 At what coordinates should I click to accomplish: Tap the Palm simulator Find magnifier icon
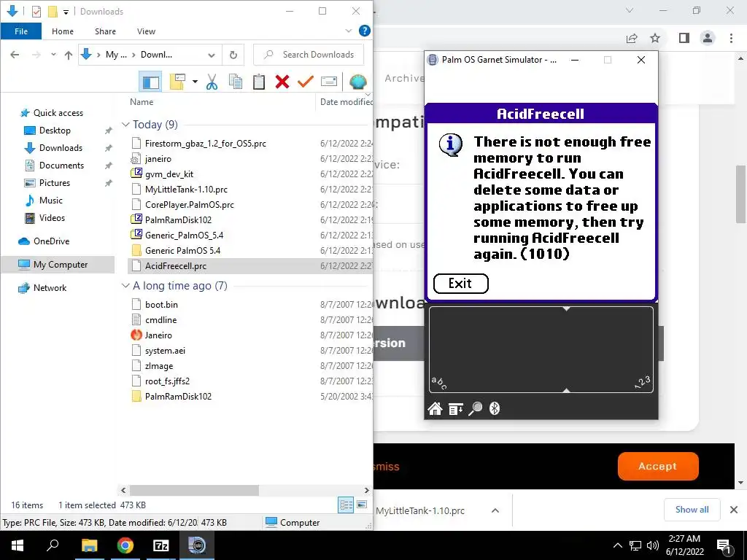(x=476, y=408)
